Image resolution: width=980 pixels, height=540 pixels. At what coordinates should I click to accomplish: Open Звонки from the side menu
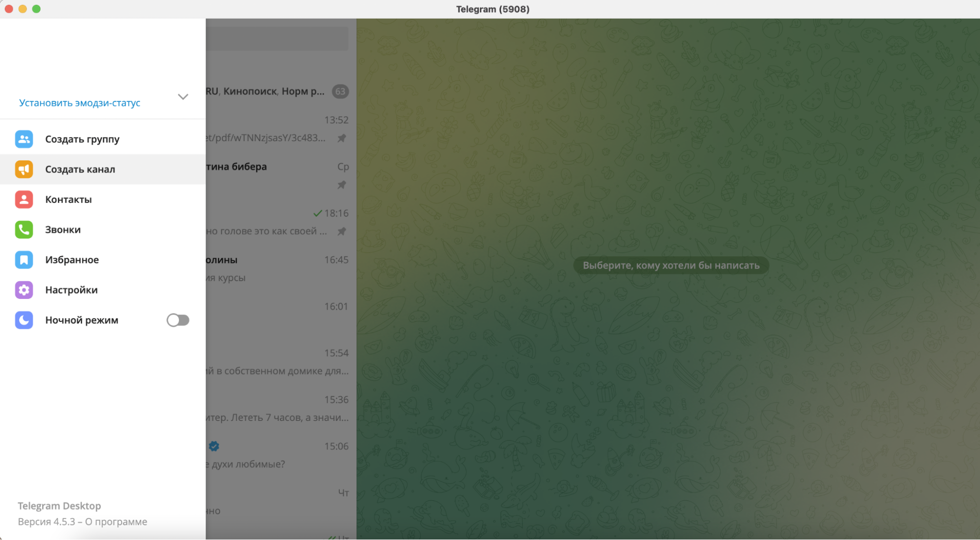point(103,230)
